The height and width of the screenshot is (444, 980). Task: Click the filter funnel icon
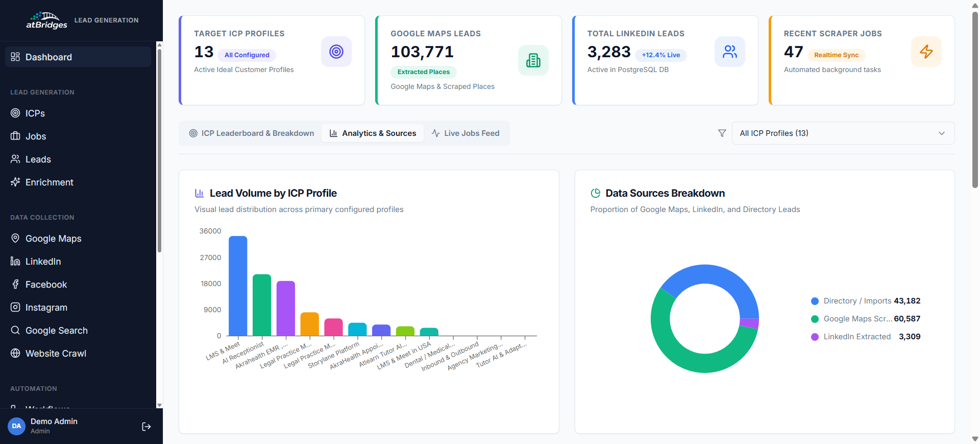tap(722, 133)
